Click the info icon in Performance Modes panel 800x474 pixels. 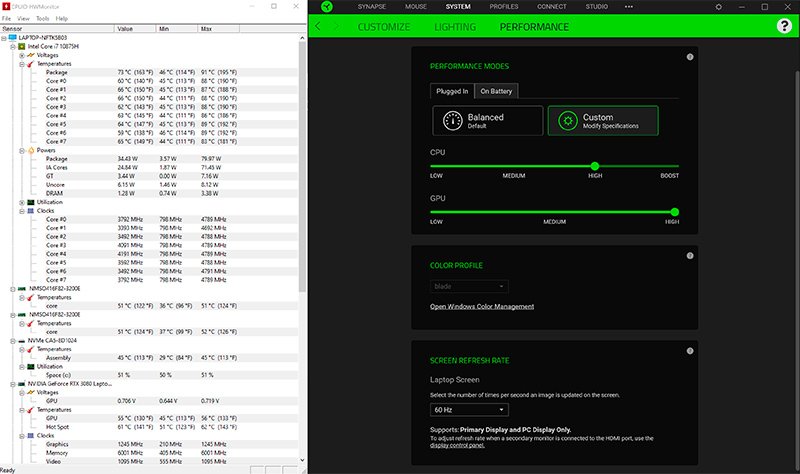[x=690, y=57]
